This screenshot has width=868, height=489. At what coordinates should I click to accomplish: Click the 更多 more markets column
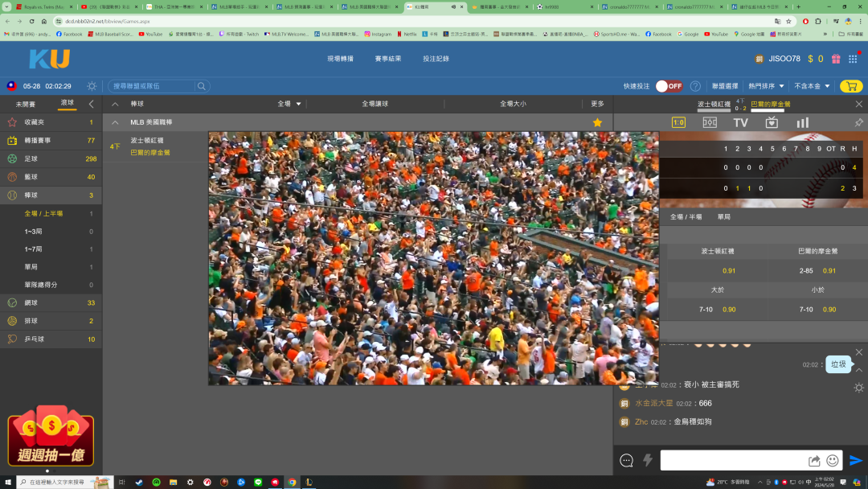click(x=597, y=104)
